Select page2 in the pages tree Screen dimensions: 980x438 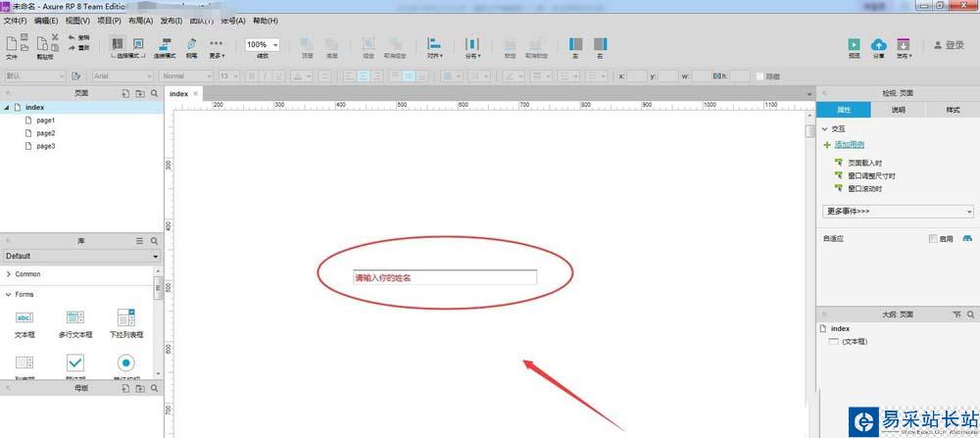coord(46,133)
